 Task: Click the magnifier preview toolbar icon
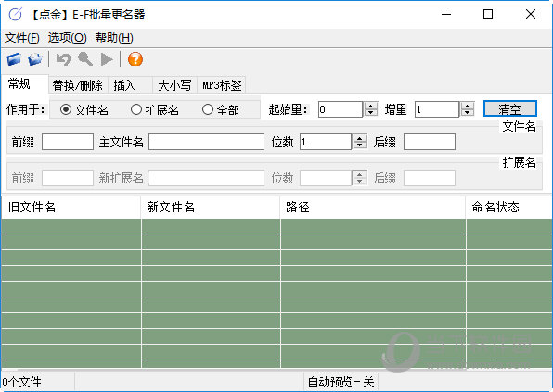pos(85,59)
